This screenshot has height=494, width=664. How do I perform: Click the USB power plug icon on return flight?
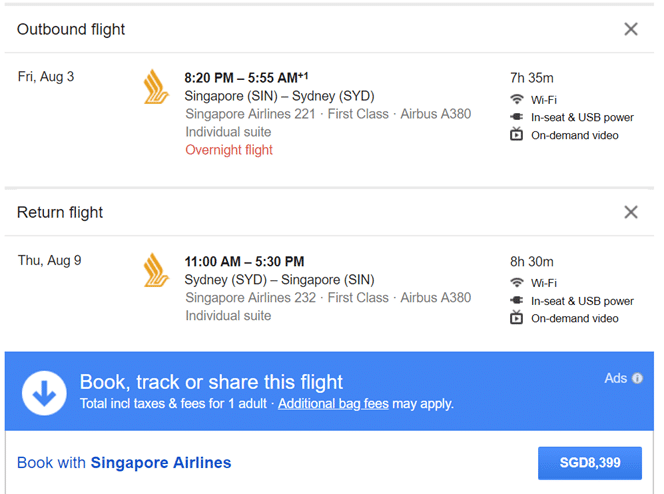click(516, 300)
